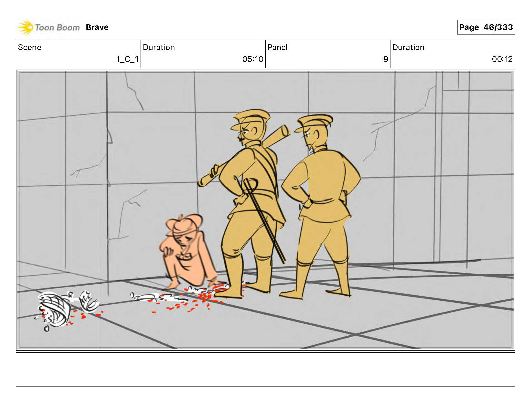The height and width of the screenshot is (411, 532).
Task: Click the 'Duration' label beside Scene
Action: click(x=159, y=47)
